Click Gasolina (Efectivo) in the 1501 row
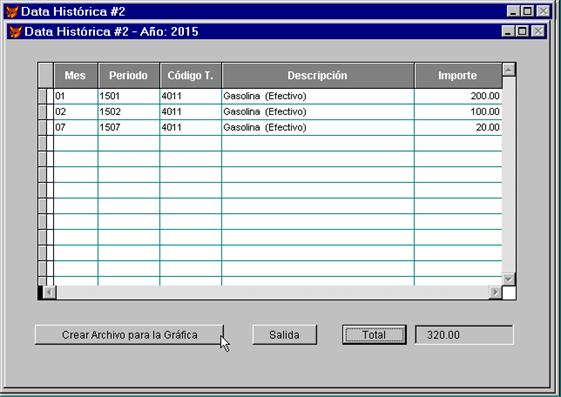 (x=318, y=96)
